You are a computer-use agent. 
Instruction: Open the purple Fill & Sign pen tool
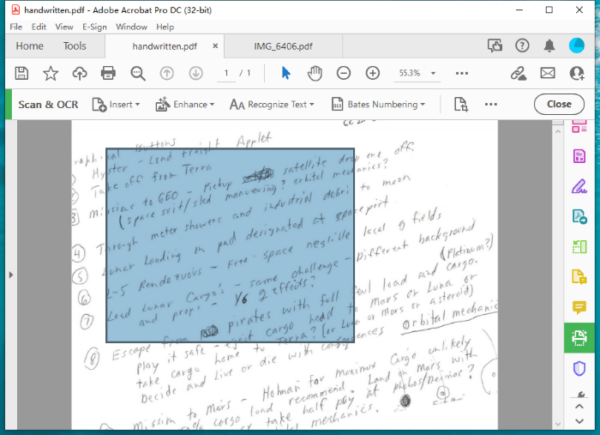[579, 186]
